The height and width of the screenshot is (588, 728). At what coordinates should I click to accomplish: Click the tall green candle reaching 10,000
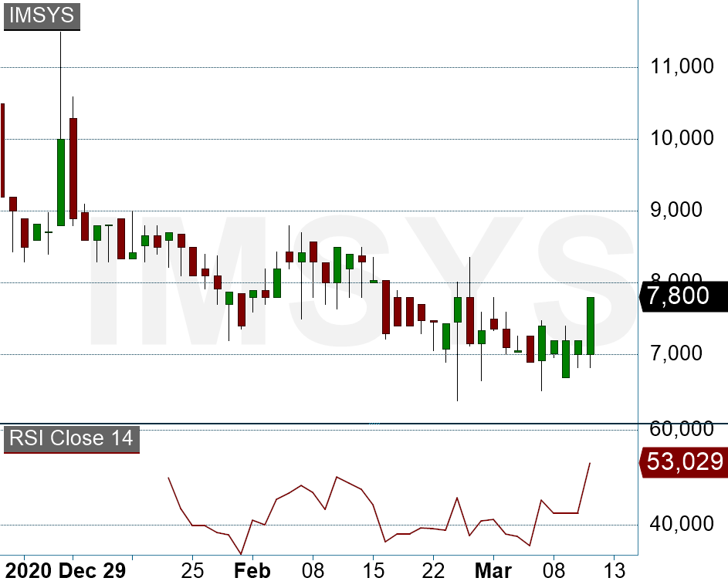(61, 182)
